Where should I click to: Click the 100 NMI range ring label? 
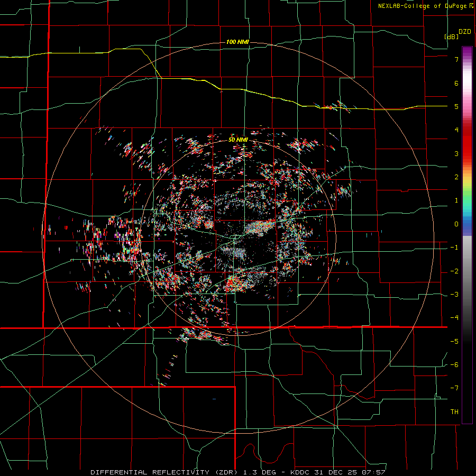pyautogui.click(x=237, y=42)
